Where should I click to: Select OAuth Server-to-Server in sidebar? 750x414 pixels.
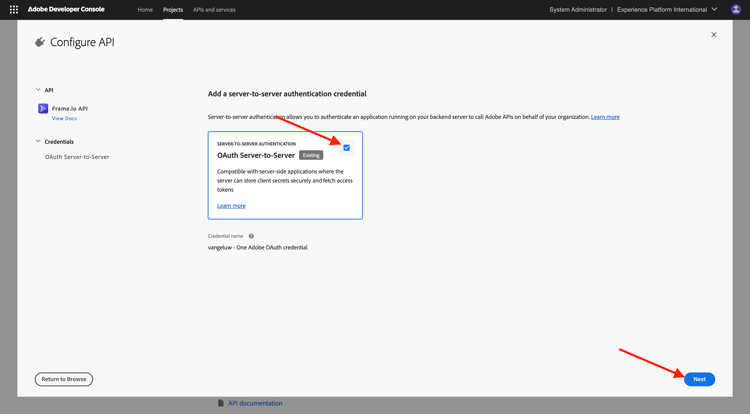tap(77, 157)
